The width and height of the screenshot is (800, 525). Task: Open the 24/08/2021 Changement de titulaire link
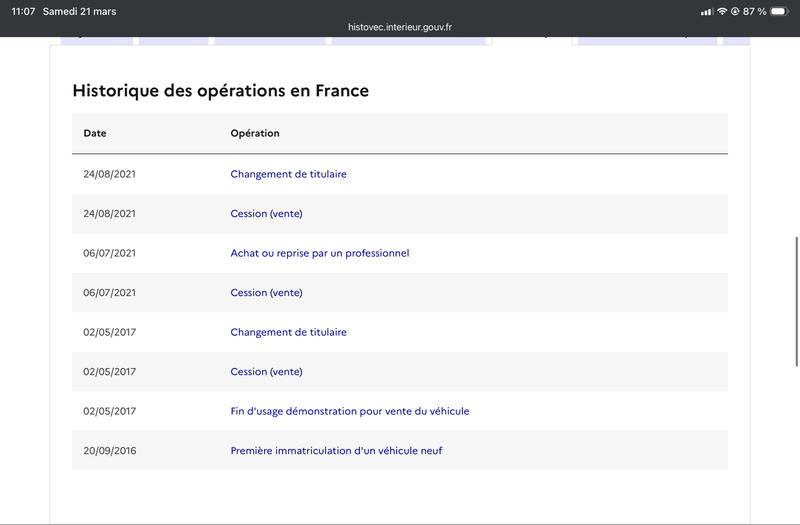(x=288, y=174)
